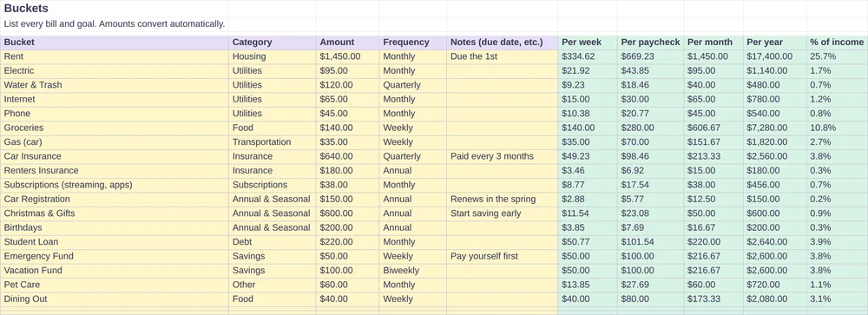
Task: Click the $606.67 per month cell
Action: pyautogui.click(x=713, y=128)
